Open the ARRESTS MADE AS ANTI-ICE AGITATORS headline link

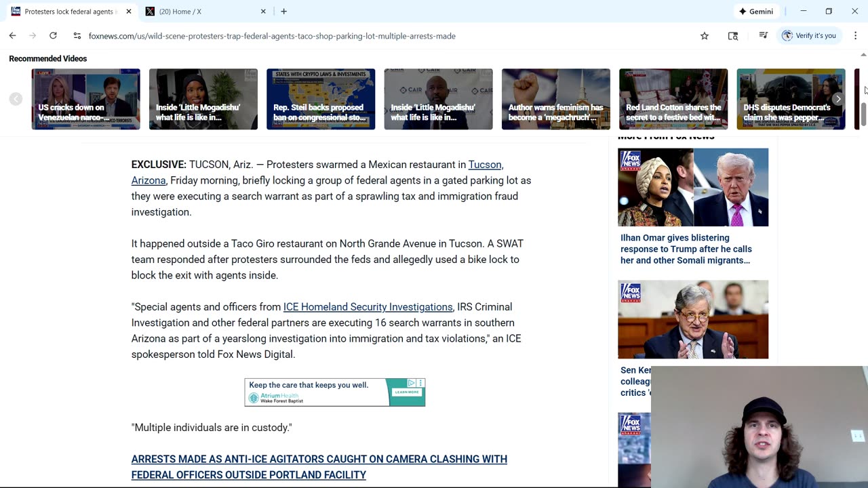[x=319, y=467]
